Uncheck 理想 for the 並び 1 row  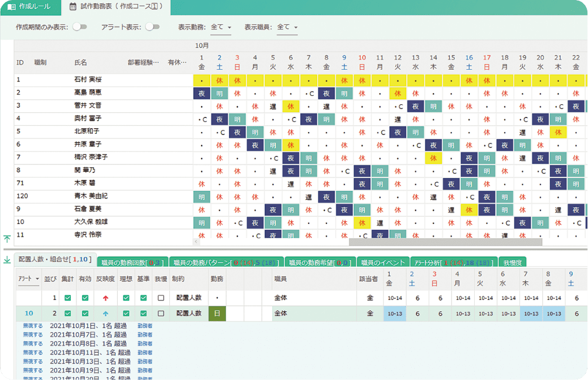(x=126, y=298)
